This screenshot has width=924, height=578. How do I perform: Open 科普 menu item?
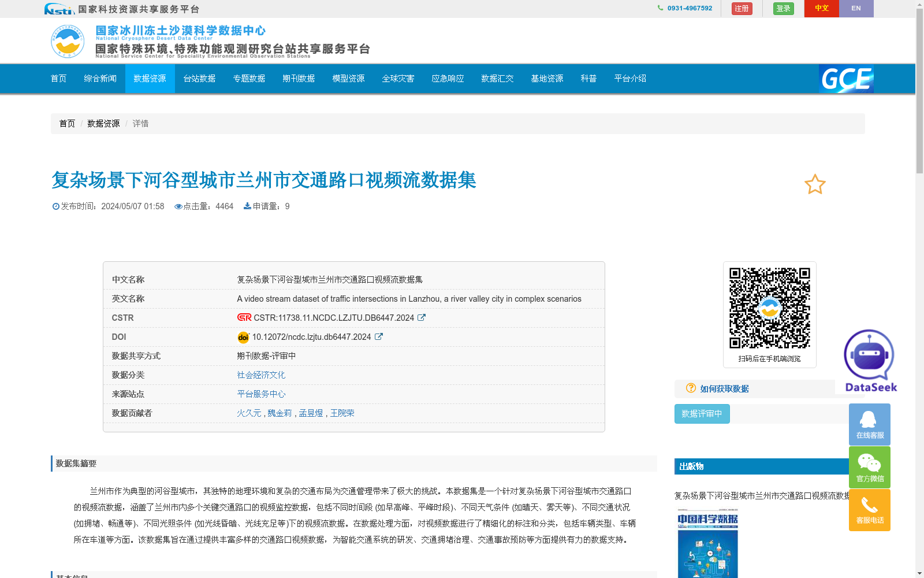tap(589, 79)
